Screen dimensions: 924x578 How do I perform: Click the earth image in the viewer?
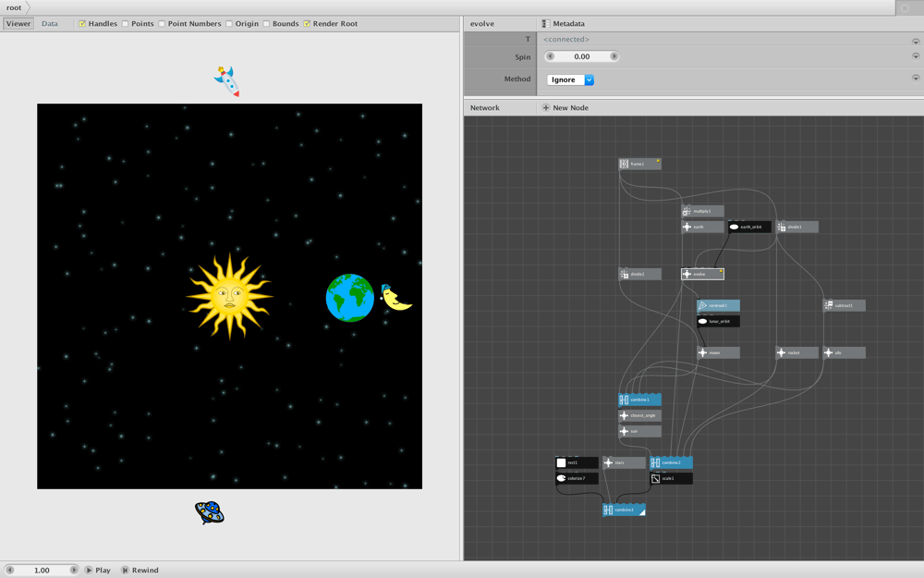[x=350, y=298]
